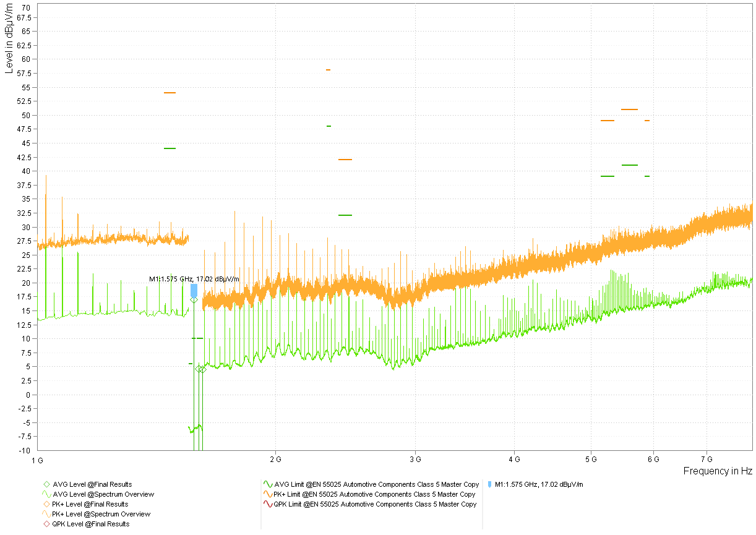Click the final result diamond at 17 dBµV/m
756x535 pixels.
pos(194,300)
